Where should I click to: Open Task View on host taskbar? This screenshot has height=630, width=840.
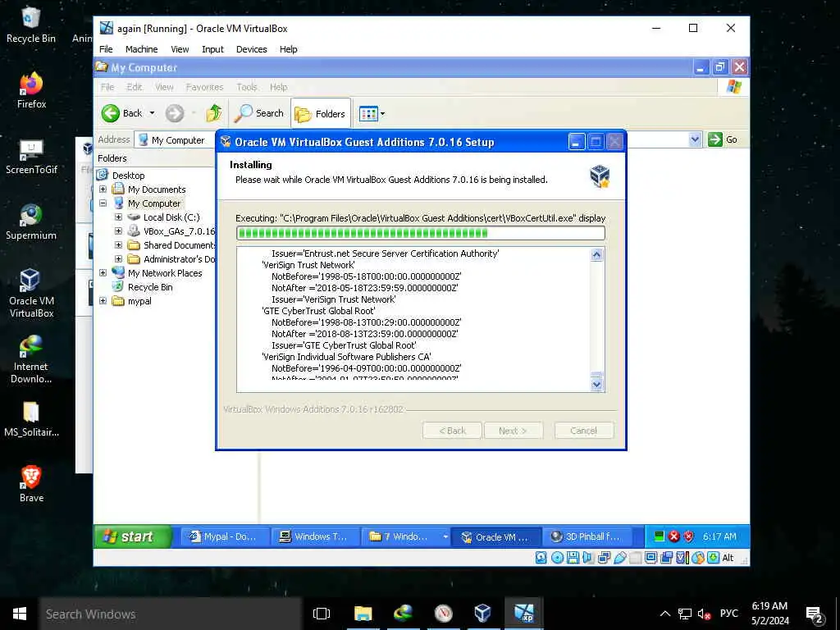point(322,614)
